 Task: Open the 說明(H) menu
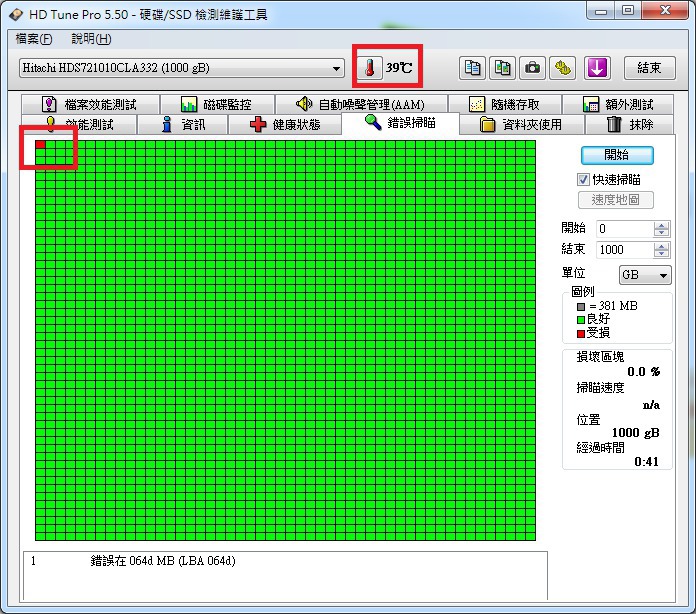[x=91, y=39]
